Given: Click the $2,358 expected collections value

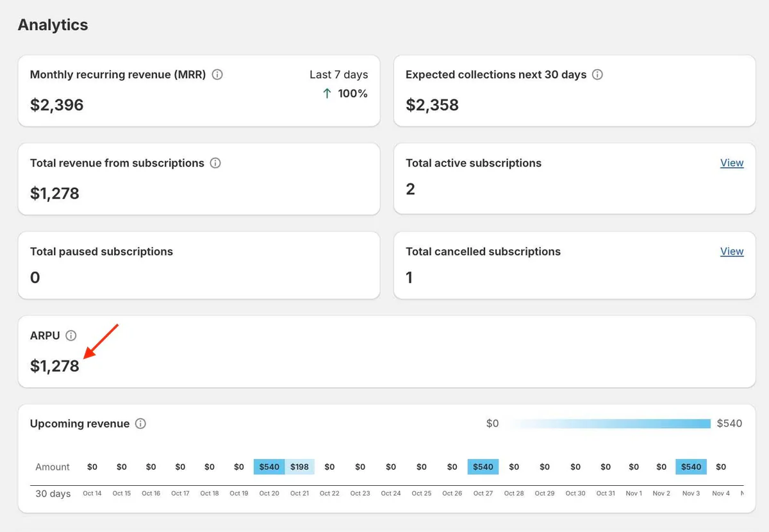Looking at the screenshot, I should coord(433,105).
